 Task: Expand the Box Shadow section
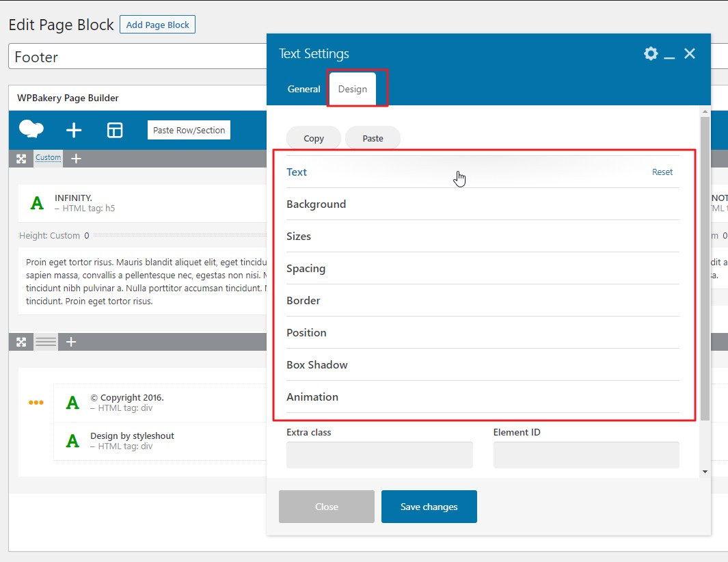tap(483, 364)
